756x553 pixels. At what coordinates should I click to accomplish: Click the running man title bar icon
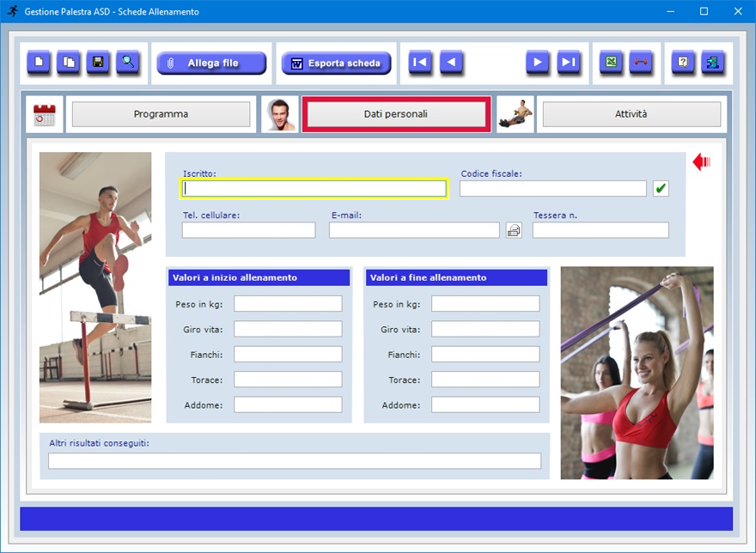[13, 11]
